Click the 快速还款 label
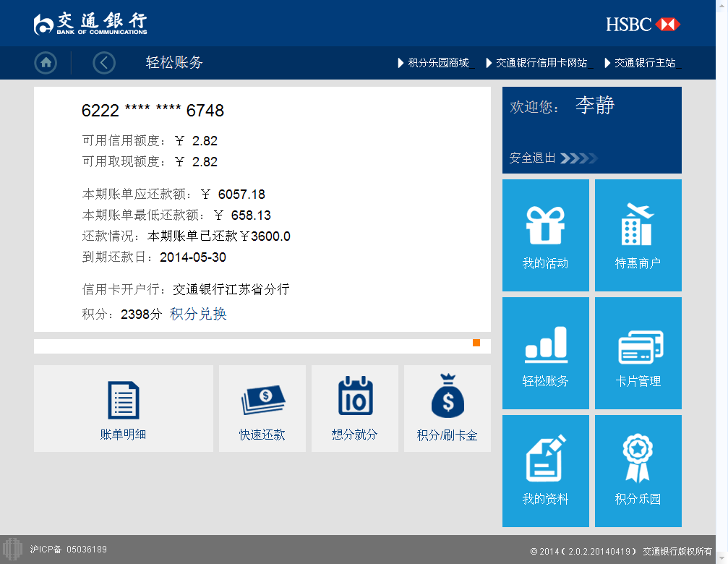This screenshot has height=564, width=728. (262, 435)
